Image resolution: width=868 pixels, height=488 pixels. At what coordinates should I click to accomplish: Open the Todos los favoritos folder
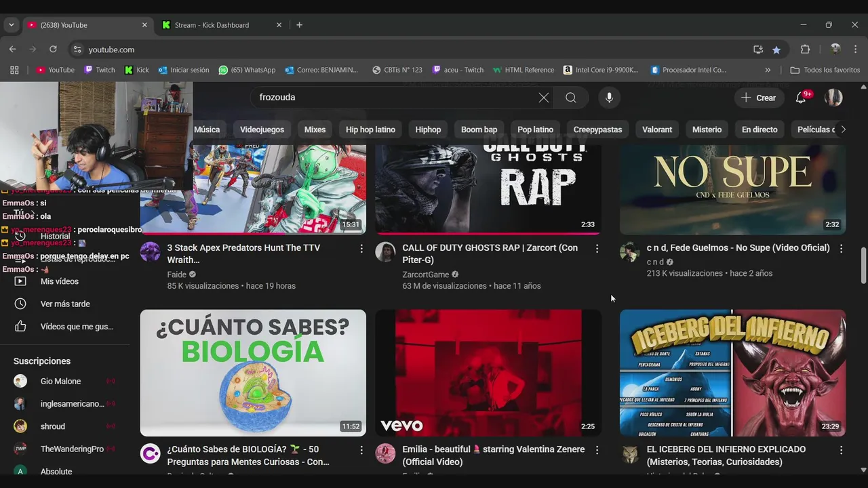[825, 70]
